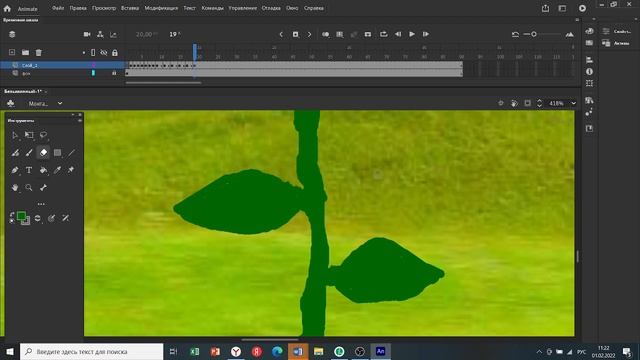The image size is (640, 360).
Task: Select the Bone tool
Action: coord(43,188)
